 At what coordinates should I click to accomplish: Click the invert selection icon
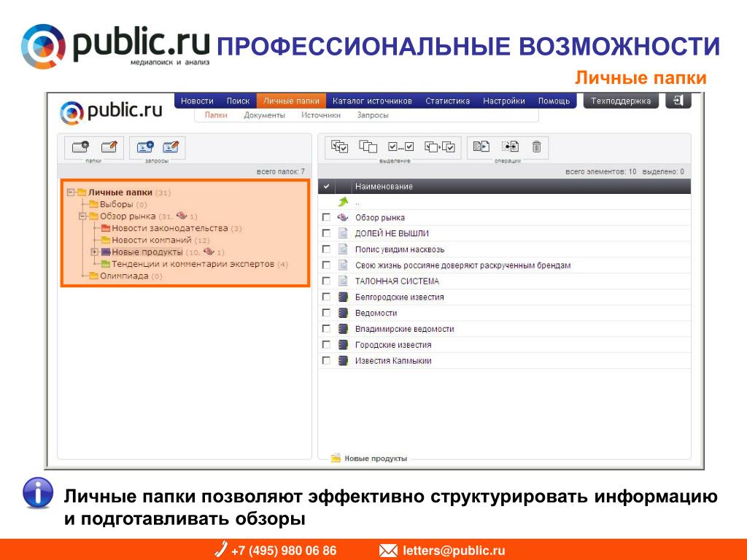coord(440,147)
